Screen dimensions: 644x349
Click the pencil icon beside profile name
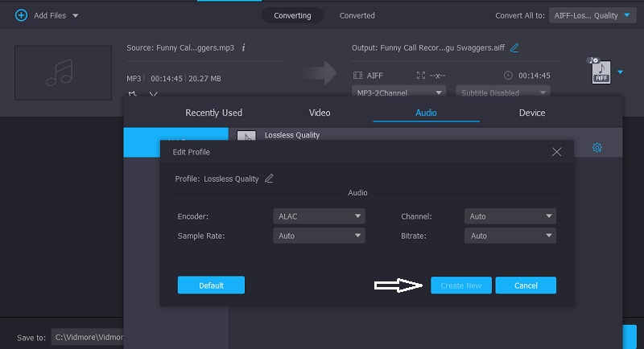coord(269,179)
